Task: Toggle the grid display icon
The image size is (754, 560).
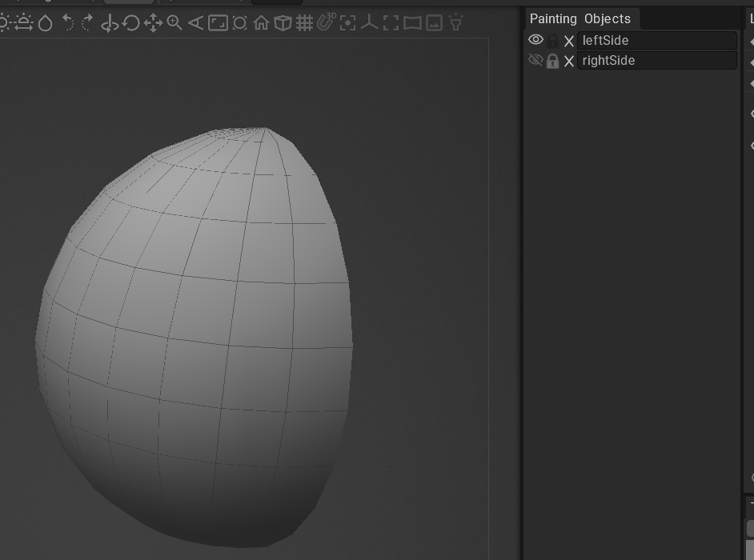Action: click(x=304, y=23)
